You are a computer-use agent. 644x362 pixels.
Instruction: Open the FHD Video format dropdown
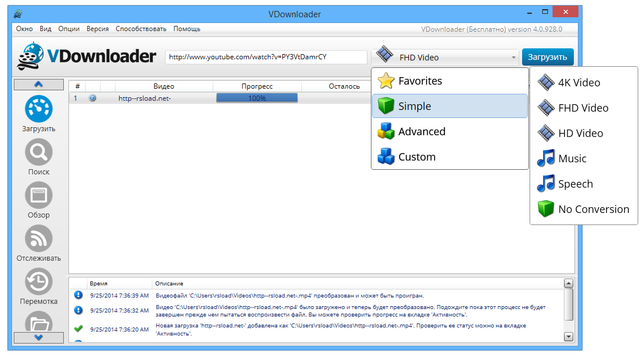pos(446,57)
